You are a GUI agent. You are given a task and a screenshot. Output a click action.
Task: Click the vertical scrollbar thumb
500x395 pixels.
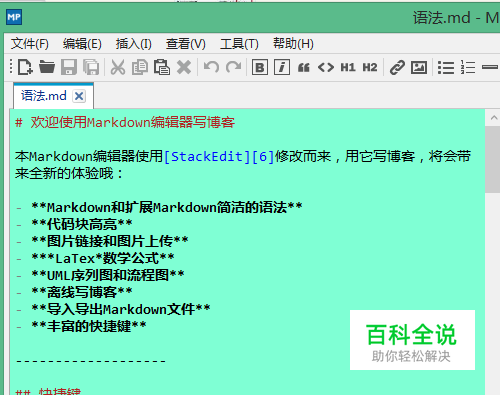pyautogui.click(x=492, y=160)
